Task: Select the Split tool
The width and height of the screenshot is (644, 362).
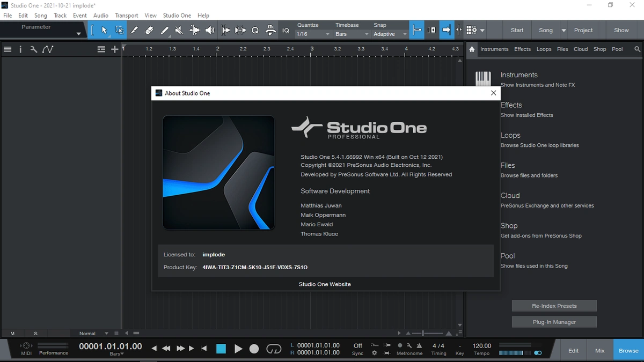Action: 134,30
